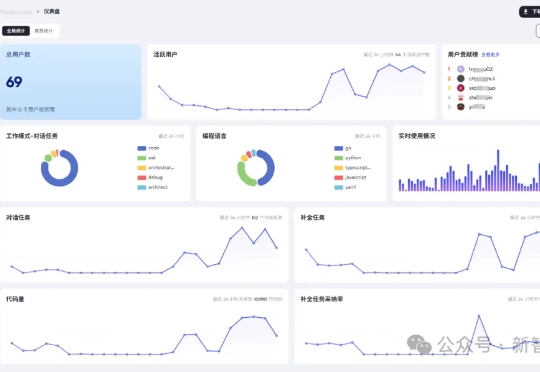
Task: Switch to the 成员统计 tab
Action: (x=44, y=31)
